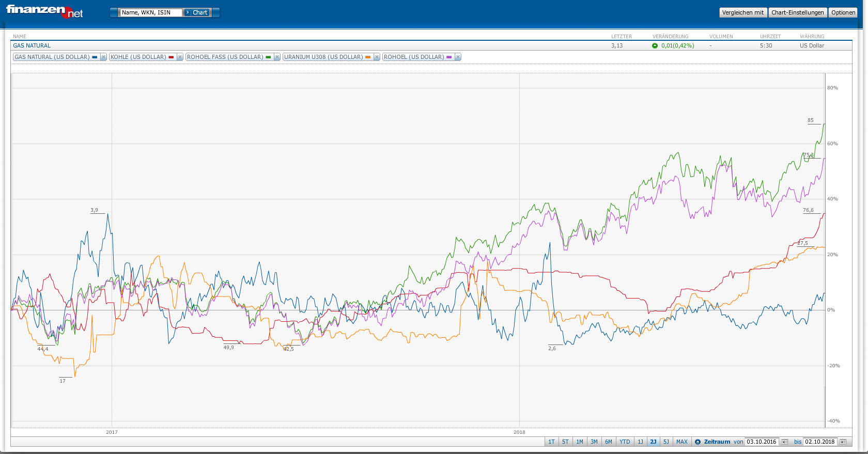Screen dimensions: 868x454
Task: Edit the 'von' start date field
Action: tap(762, 442)
